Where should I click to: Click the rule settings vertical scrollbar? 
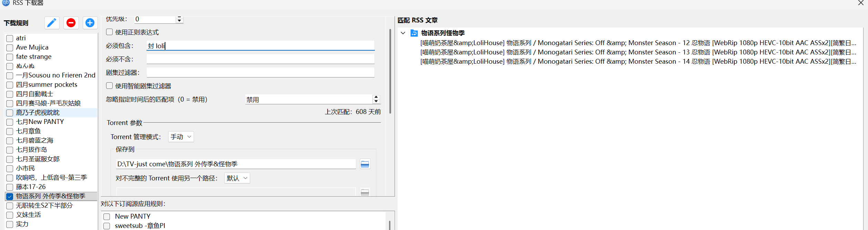[x=390, y=71]
